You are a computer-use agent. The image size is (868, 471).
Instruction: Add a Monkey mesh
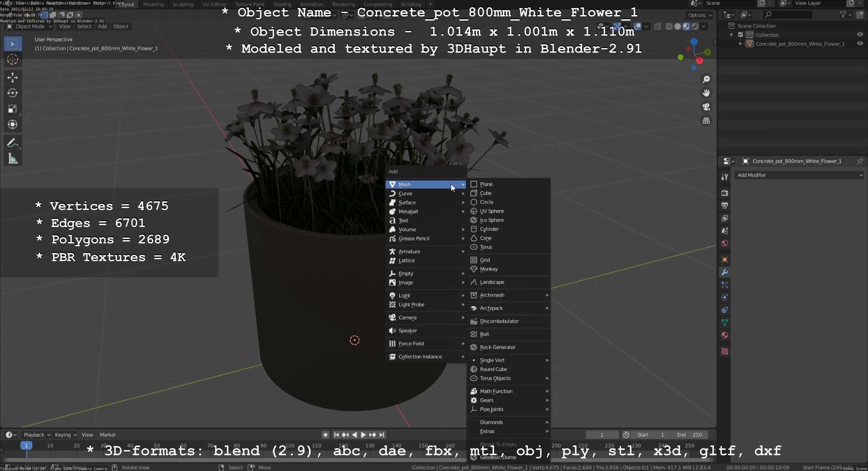coord(509,269)
